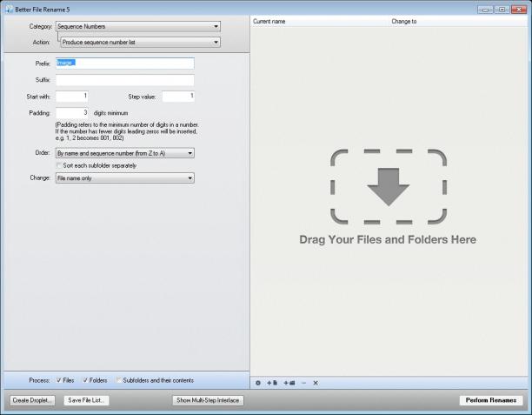
Task: Click the minus remove item icon
Action: (303, 383)
